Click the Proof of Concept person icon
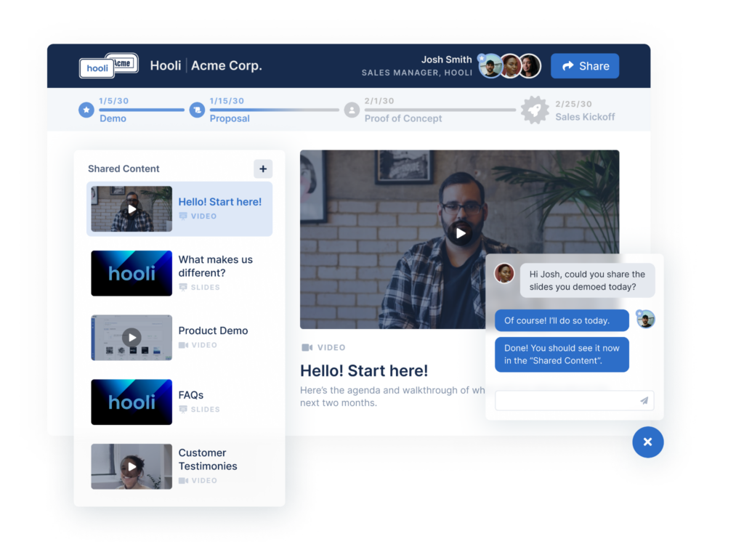This screenshot has height=560, width=744. (352, 110)
